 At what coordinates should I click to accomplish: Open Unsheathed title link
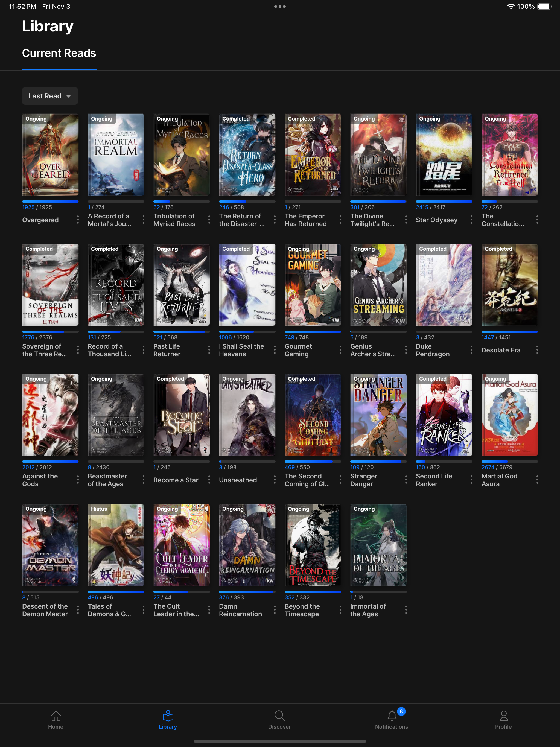pos(238,480)
